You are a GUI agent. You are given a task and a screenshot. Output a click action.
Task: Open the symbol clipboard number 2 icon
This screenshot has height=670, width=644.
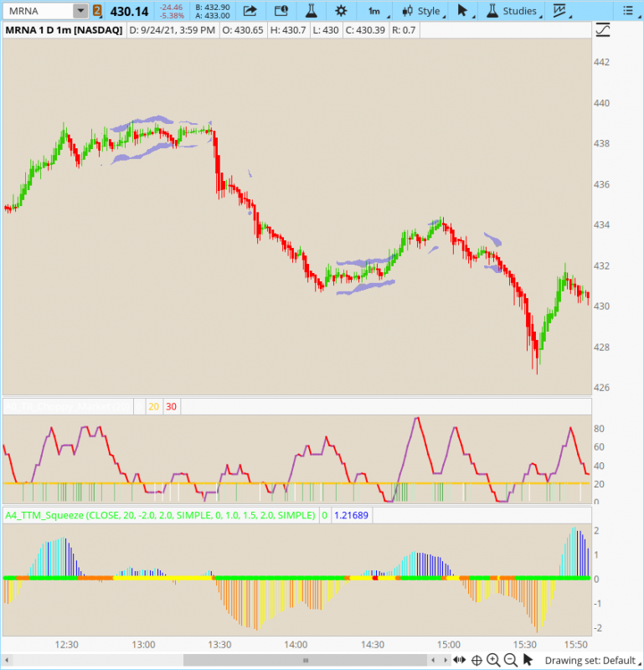97,11
